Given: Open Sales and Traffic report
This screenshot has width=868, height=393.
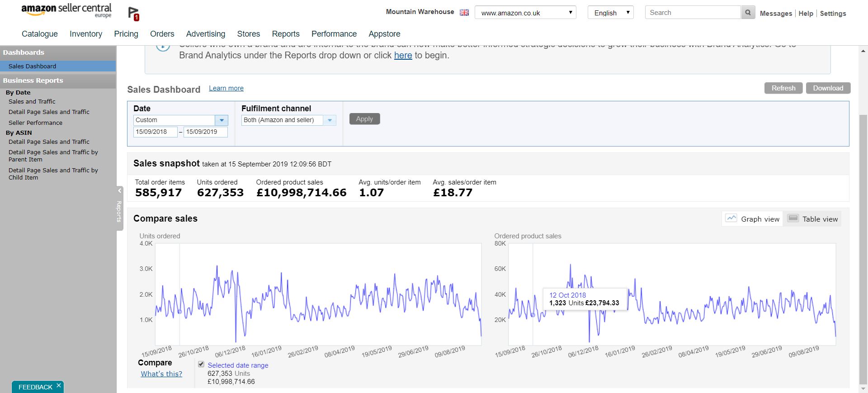Looking at the screenshot, I should click(x=32, y=101).
